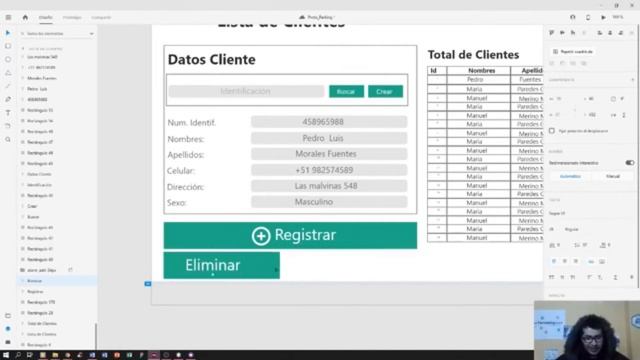Select the Morales Fuentes field on canvas
Screen dimensions: 640x360
[x=329, y=154]
